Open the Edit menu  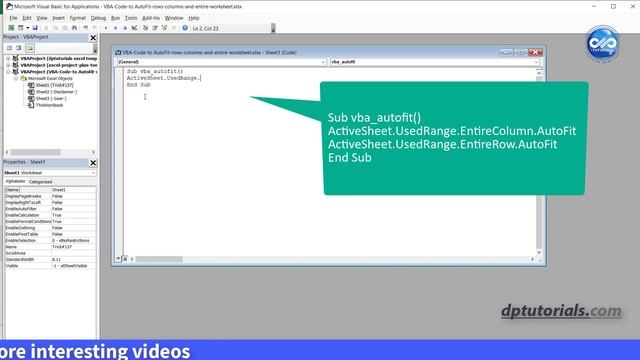click(27, 18)
